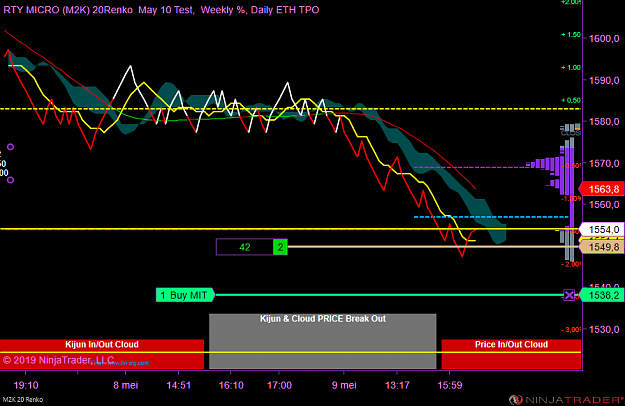The width and height of the screenshot is (625, 406).
Task: Click the '- 3.00' weekly percent label
Action: pyautogui.click(x=571, y=330)
